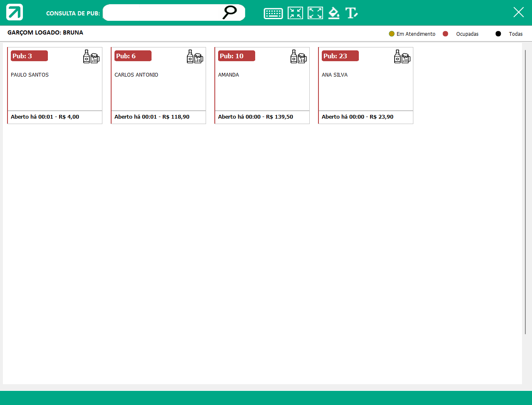Click the CONSULTA DE PUB label
Screen dimensions: 532x405
[x=73, y=13]
